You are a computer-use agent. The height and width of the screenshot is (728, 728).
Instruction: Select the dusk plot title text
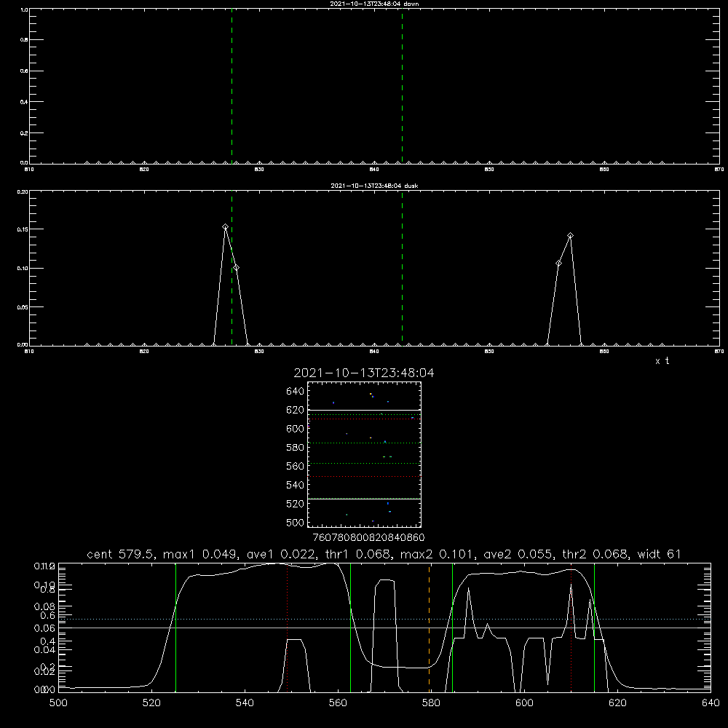pos(374,186)
